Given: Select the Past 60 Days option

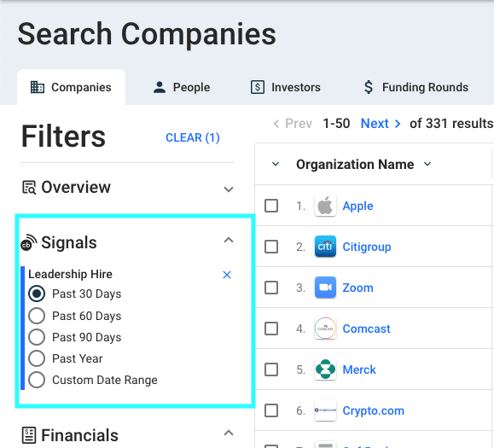Looking at the screenshot, I should click(x=37, y=316).
